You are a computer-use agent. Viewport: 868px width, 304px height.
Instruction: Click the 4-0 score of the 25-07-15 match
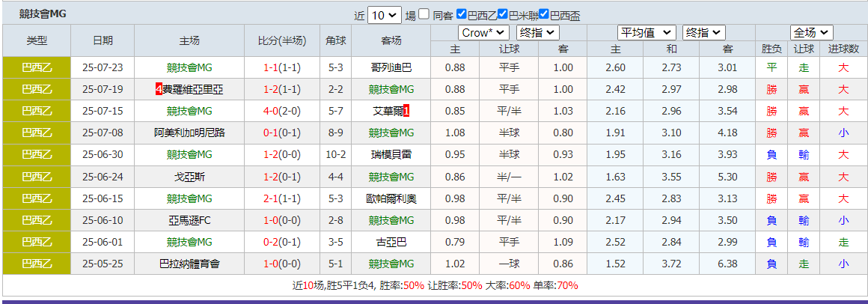(270, 111)
